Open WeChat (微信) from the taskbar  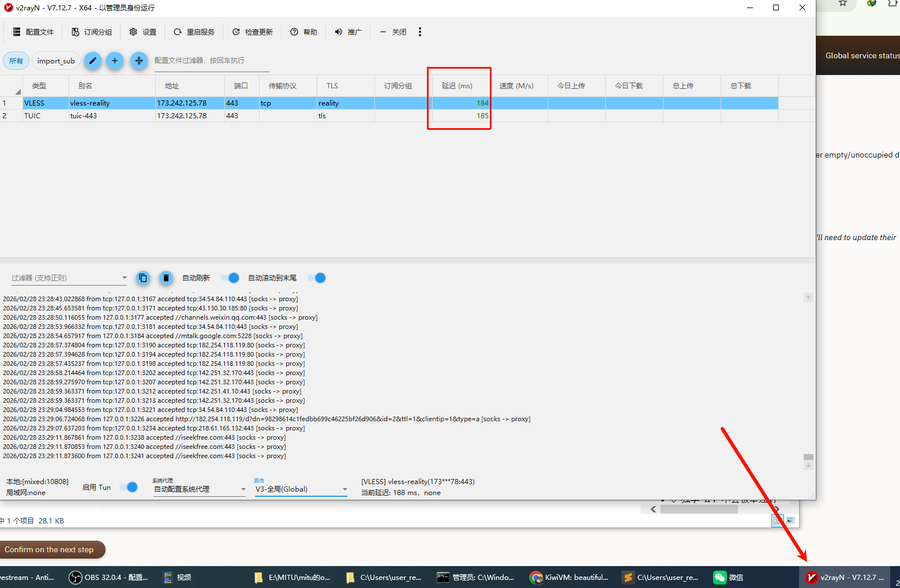[x=728, y=577]
